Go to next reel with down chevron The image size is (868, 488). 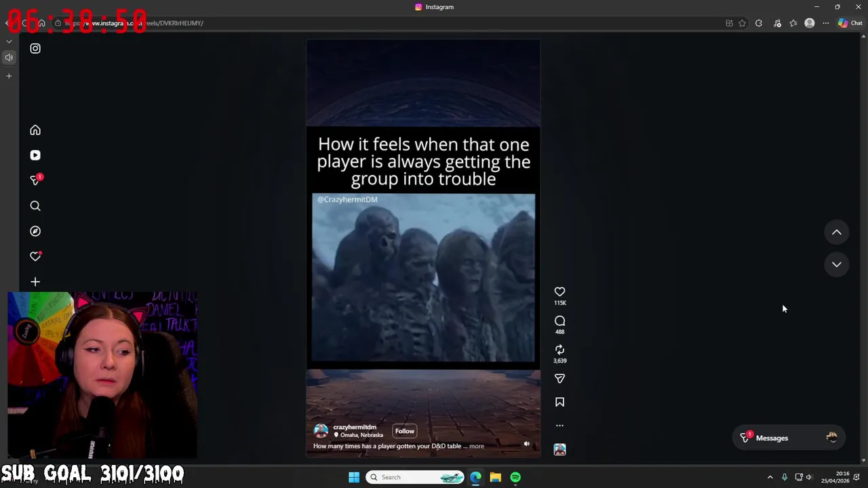[837, 264]
